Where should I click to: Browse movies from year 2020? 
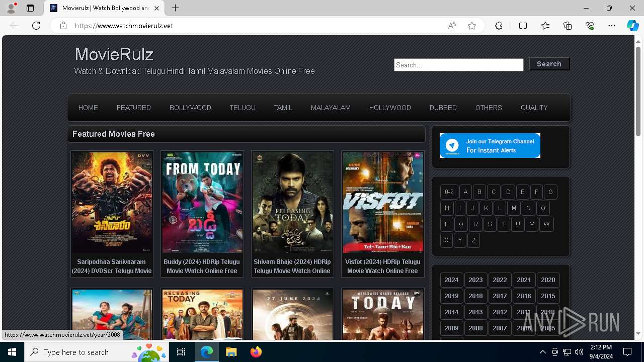point(548,280)
